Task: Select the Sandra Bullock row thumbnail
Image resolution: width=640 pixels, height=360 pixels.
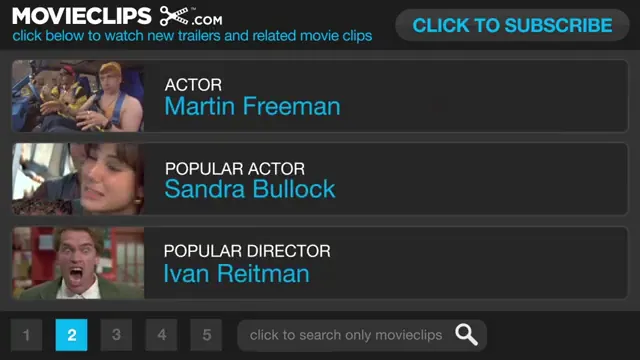Action: (78, 179)
